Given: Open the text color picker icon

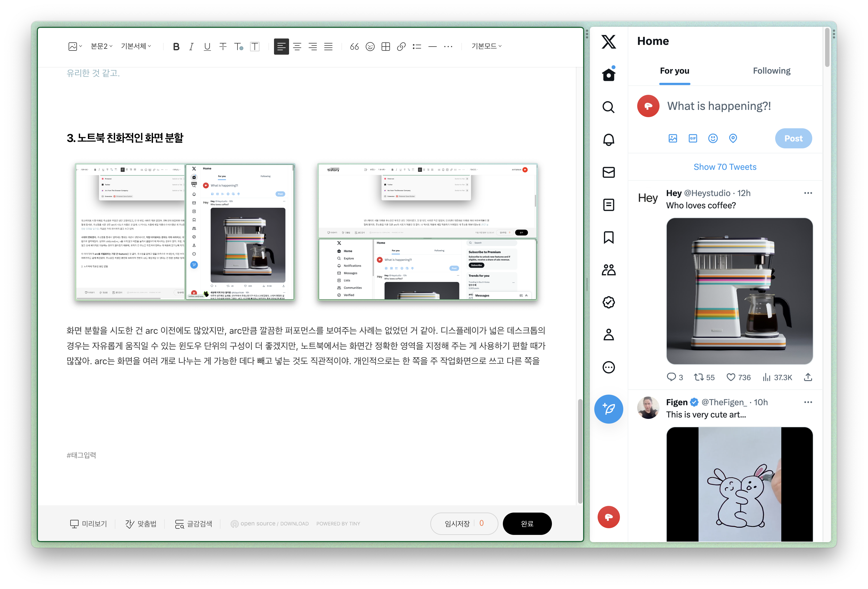Looking at the screenshot, I should pyautogui.click(x=239, y=47).
